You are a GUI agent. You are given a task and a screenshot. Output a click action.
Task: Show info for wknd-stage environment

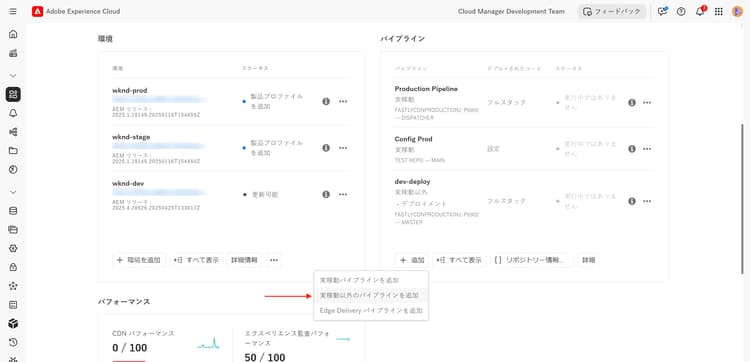pos(326,148)
